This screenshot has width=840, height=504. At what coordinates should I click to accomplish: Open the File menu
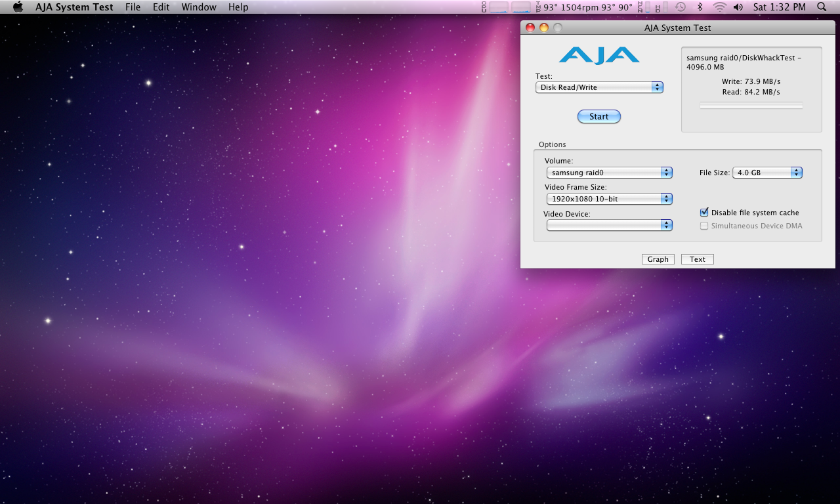point(133,7)
